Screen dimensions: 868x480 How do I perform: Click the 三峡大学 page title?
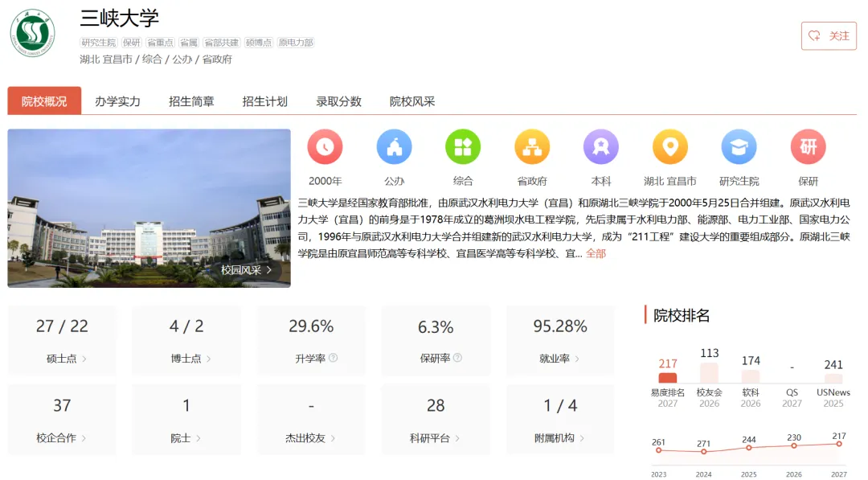(x=120, y=18)
